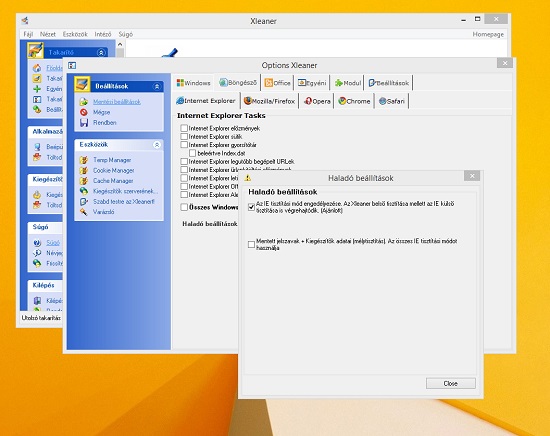Viewport: 550px width, 436px height.
Task: Click the Szabd testre az Xleanert icon
Action: 83,202
